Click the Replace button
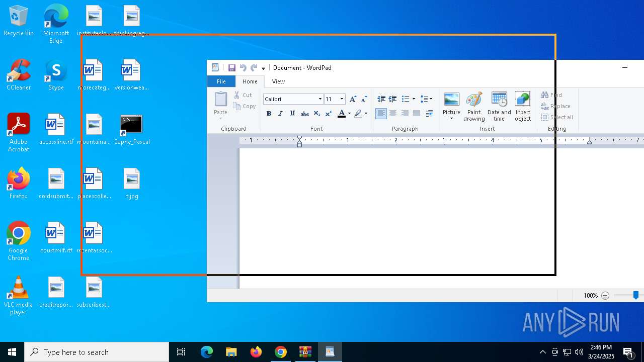644x362 pixels. click(556, 106)
